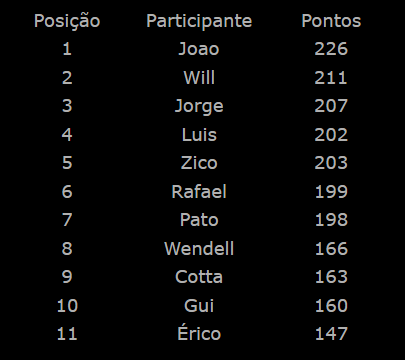Click the 147 points value
405x360 pixels.
click(x=331, y=334)
